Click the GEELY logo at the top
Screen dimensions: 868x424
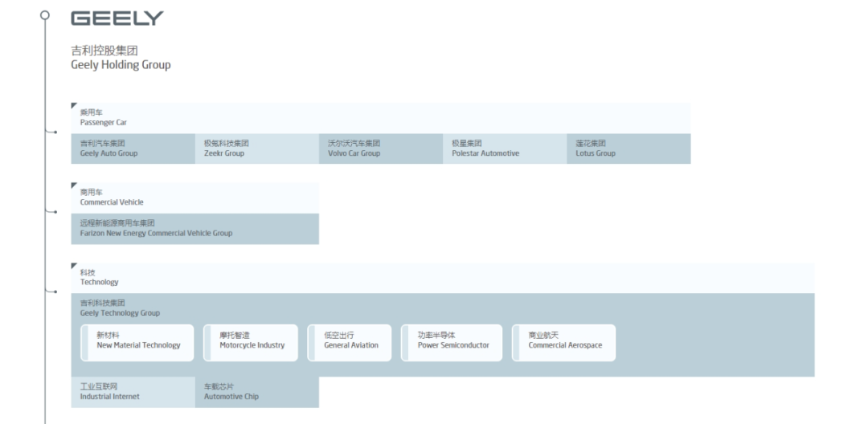117,18
